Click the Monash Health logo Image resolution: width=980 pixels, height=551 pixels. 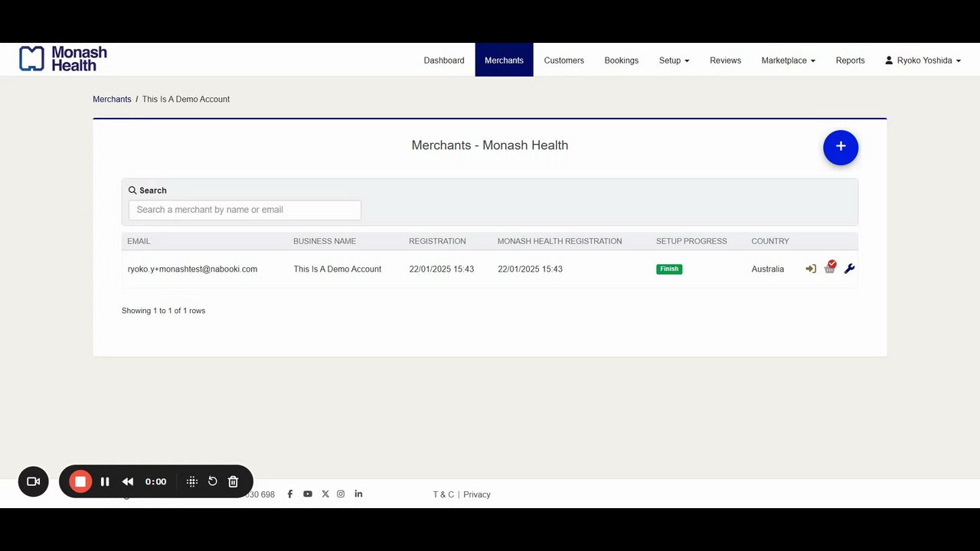(x=64, y=59)
